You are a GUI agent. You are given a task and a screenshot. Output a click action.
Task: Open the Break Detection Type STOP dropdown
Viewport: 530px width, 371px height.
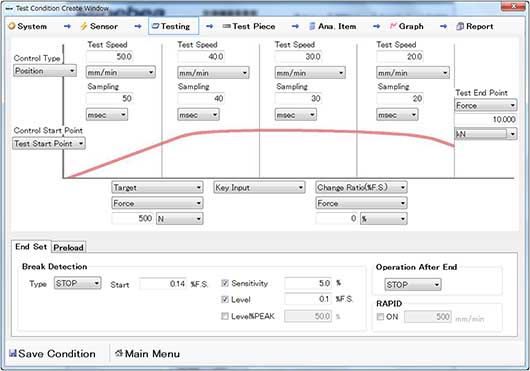coord(77,283)
